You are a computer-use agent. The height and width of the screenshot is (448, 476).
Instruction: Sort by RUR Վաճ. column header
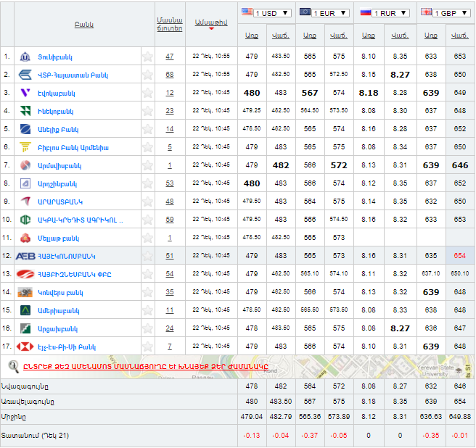(x=400, y=36)
